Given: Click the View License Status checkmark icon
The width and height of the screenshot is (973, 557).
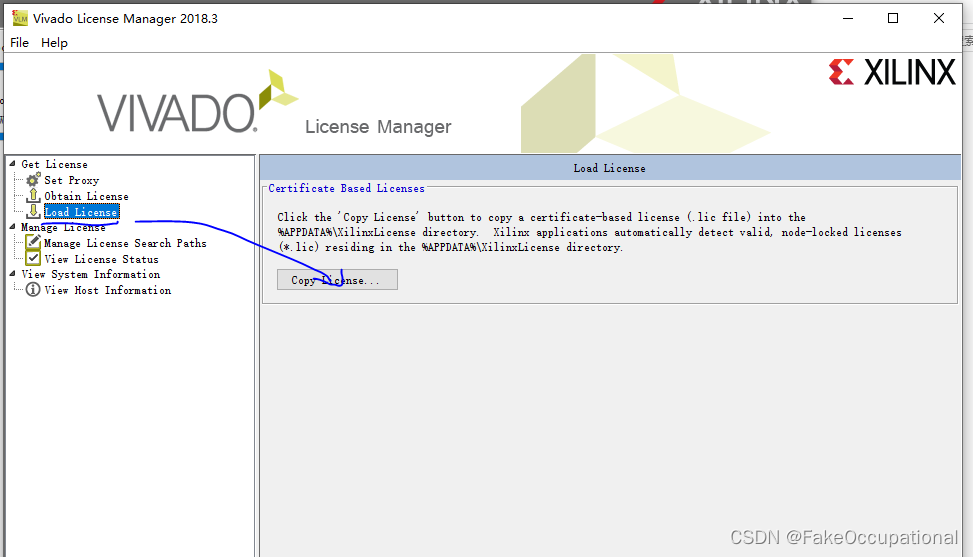Looking at the screenshot, I should [x=34, y=258].
